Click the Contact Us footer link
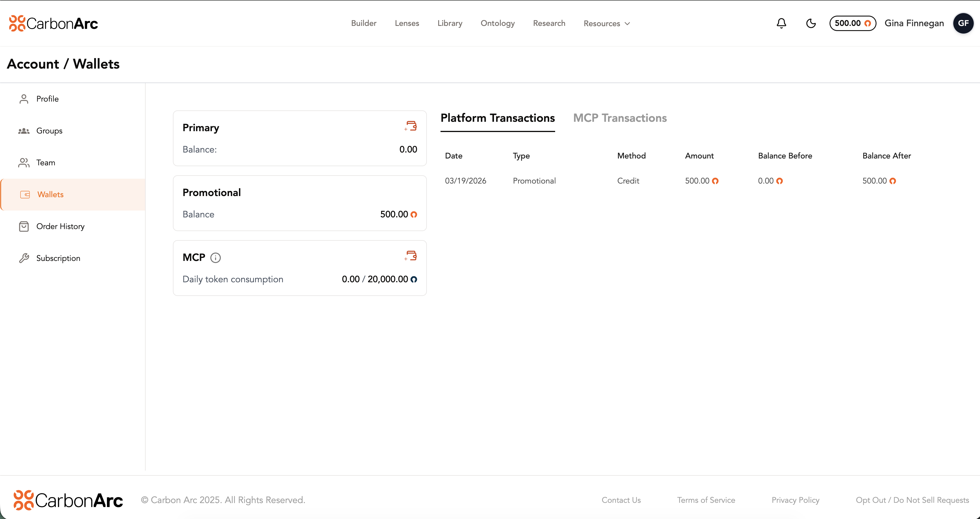The image size is (980, 519). (621, 500)
